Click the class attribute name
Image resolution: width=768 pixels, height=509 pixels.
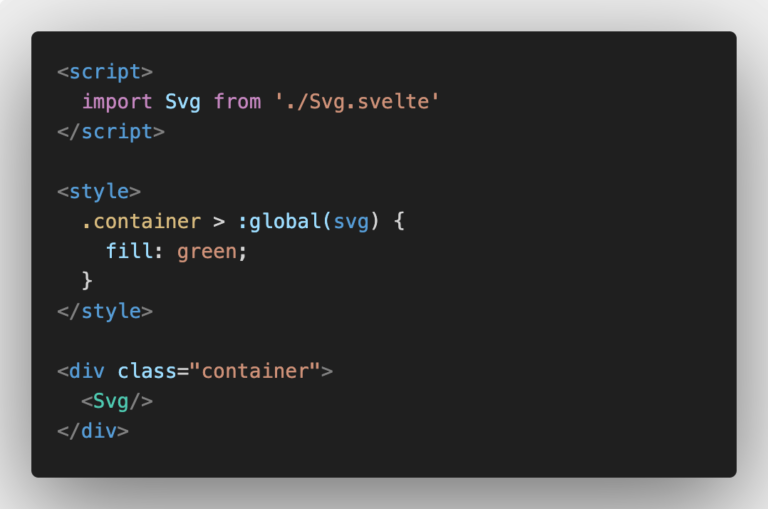coord(147,371)
